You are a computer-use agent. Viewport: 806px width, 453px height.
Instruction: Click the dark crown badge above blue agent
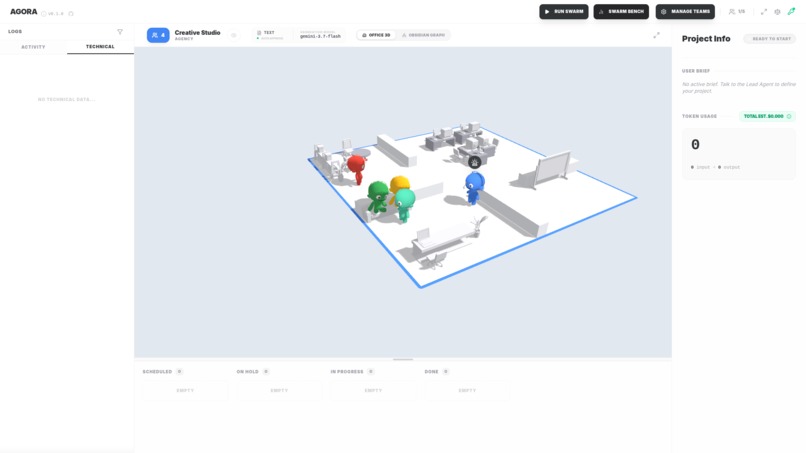[x=474, y=162]
